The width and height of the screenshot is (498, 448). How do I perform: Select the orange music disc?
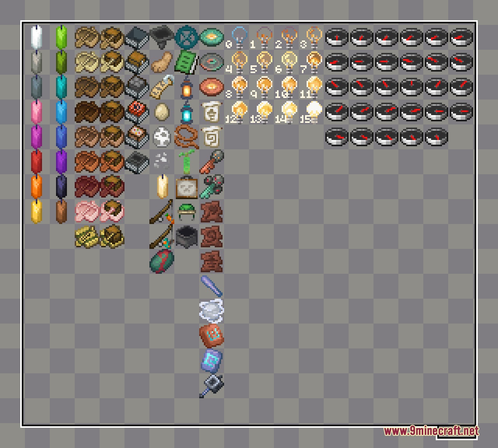coord(212,86)
